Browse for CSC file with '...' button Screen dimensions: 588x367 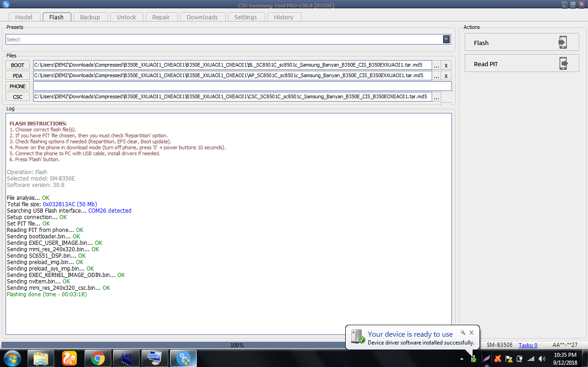click(x=437, y=97)
